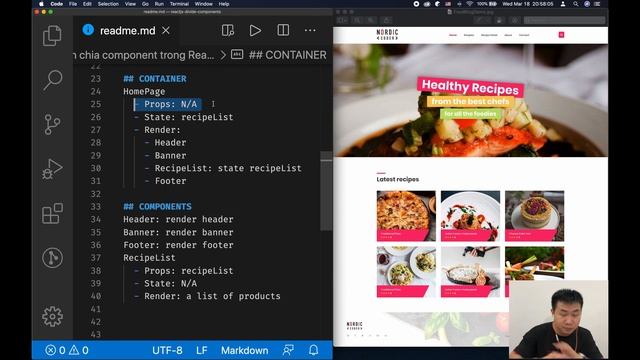The width and height of the screenshot is (640, 360).
Task: Open the Explorer view in activity bar
Action: coord(52,36)
